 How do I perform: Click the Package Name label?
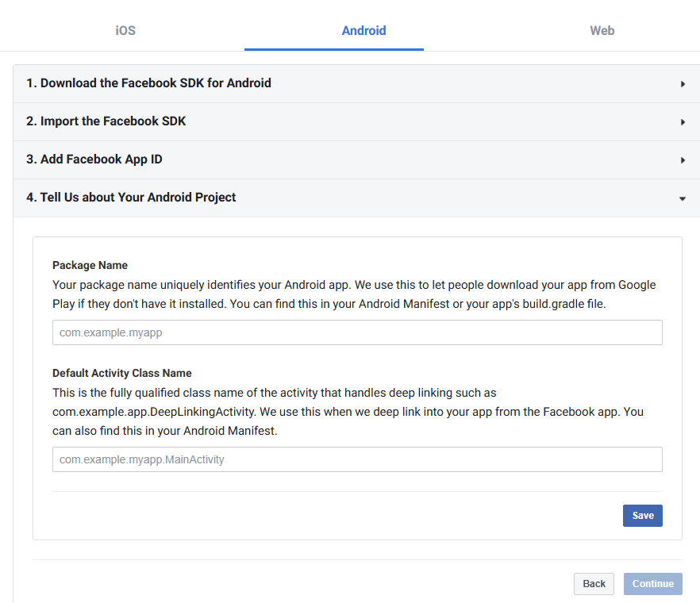tap(90, 265)
